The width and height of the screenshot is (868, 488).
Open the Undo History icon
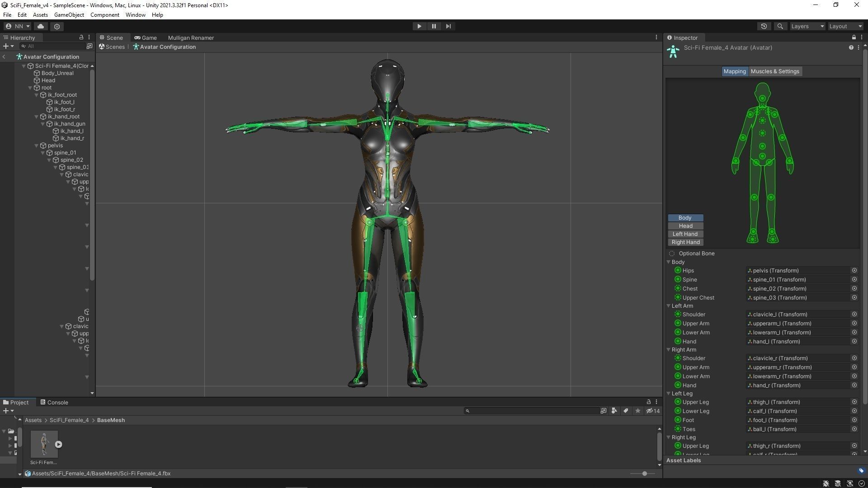coord(764,26)
